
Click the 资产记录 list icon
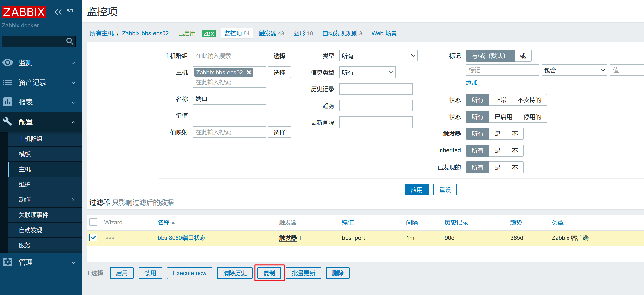(8, 82)
